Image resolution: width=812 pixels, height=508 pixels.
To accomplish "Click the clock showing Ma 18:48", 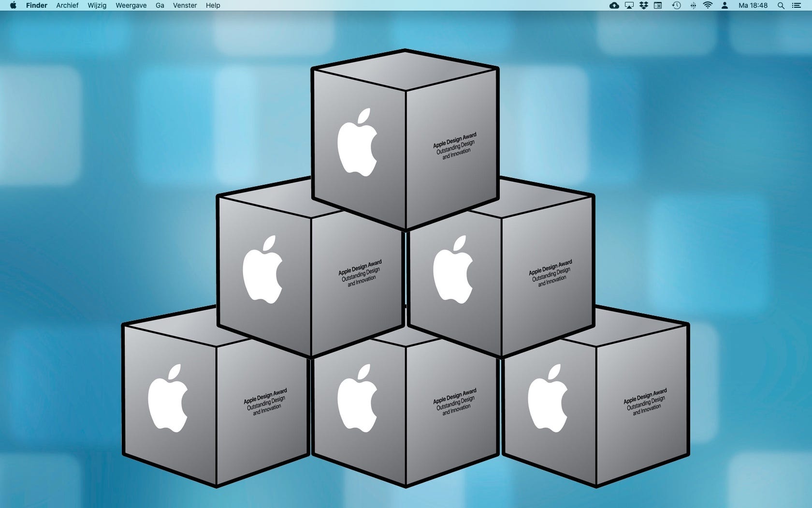I will [x=753, y=5].
